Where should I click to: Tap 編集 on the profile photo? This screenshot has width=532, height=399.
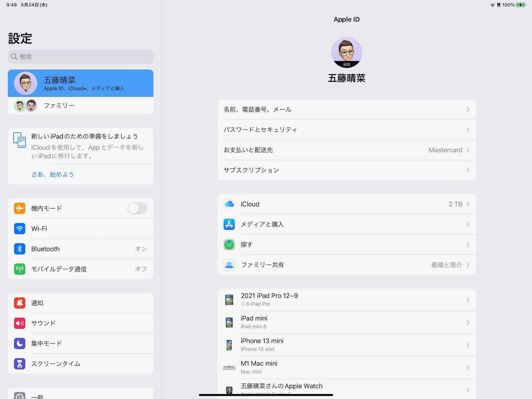[x=347, y=64]
